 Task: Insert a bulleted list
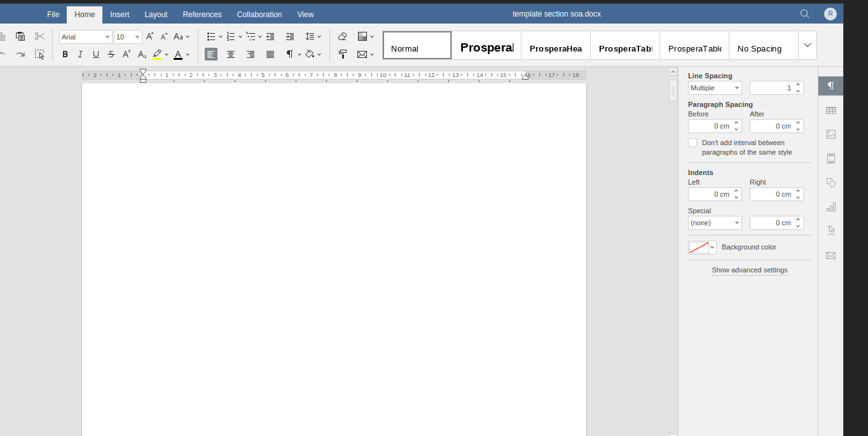click(211, 37)
